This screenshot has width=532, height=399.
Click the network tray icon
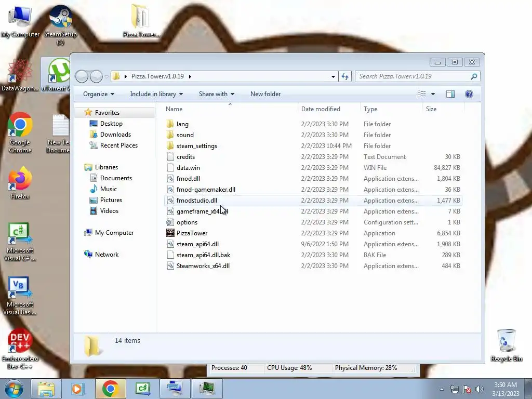coord(454,389)
